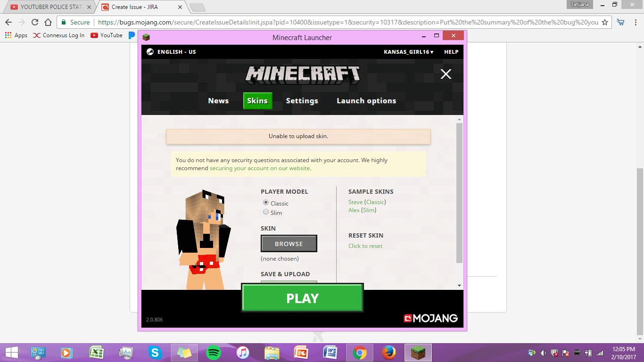The image size is (644, 362).
Task: Click the Chrome reload button
Action: tap(34, 22)
